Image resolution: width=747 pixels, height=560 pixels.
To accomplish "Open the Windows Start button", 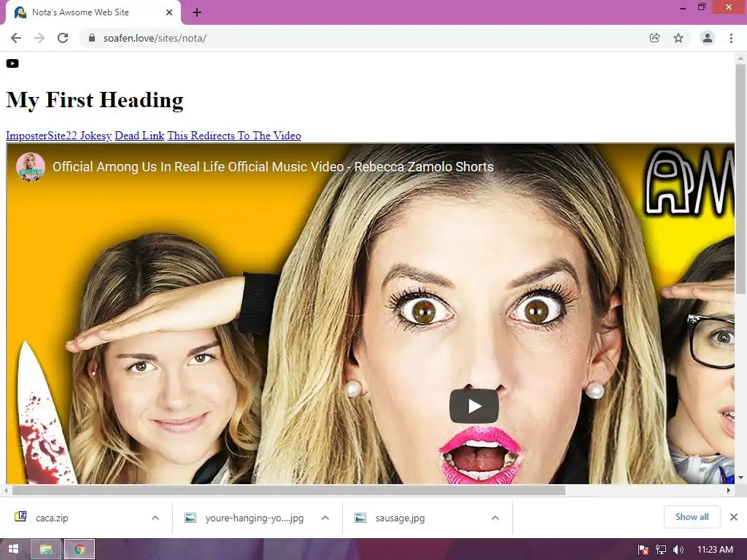I will [13, 549].
